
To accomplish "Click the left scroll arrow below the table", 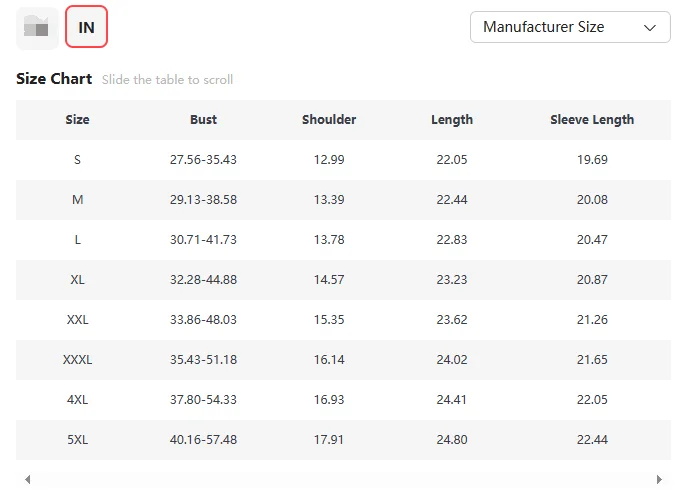I will pyautogui.click(x=28, y=480).
